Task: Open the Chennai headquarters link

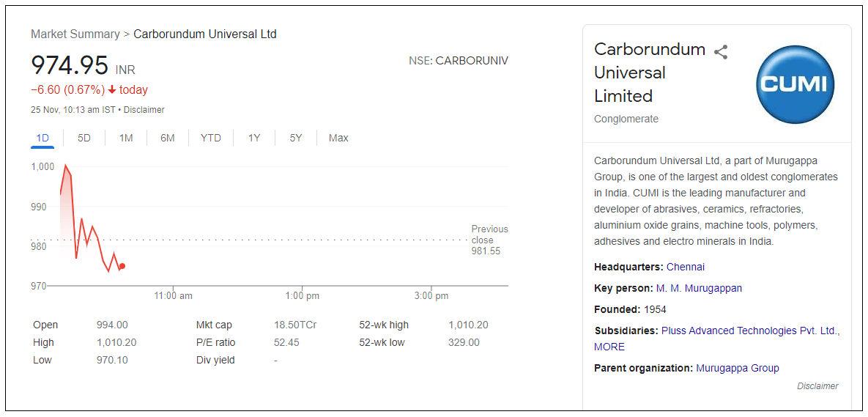Action: [686, 267]
